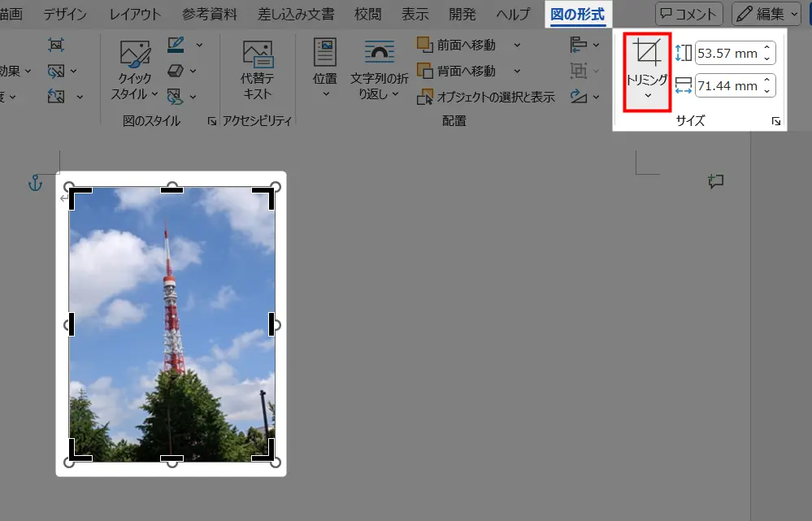This screenshot has width=812, height=521.
Task: Click the picture border pen icon
Action: pyautogui.click(x=176, y=45)
